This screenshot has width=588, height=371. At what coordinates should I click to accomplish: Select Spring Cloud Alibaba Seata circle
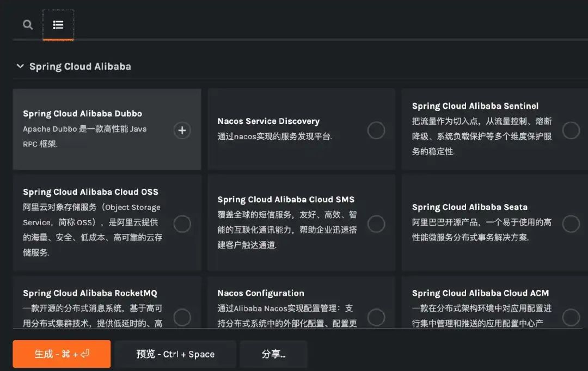tap(571, 224)
